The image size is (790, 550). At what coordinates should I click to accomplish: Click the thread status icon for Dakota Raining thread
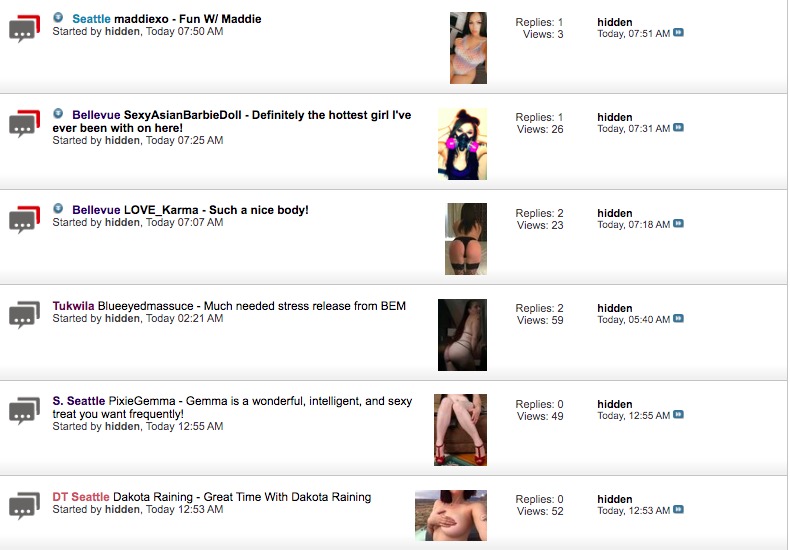pyautogui.click(x=24, y=505)
